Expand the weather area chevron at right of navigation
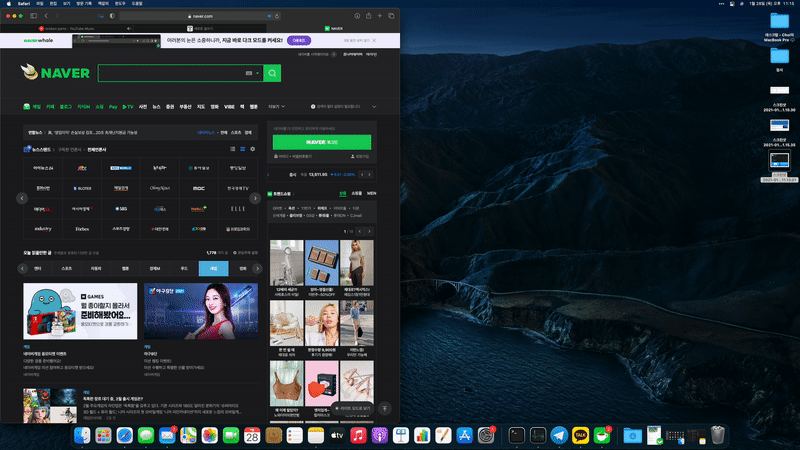Viewport: 800px width, 450px height. [x=374, y=107]
